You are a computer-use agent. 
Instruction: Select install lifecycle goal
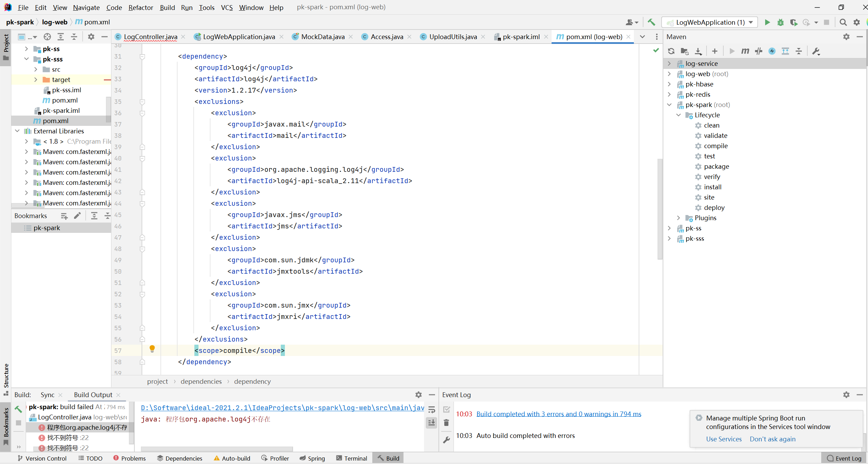pyautogui.click(x=713, y=187)
